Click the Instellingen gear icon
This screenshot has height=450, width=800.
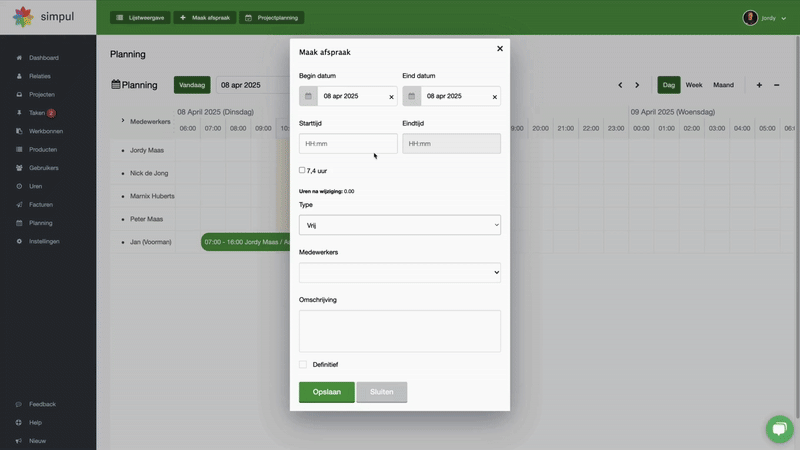(x=19, y=241)
